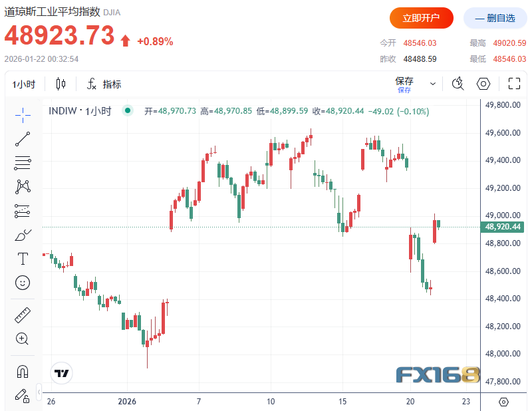The height and width of the screenshot is (411, 532).
Task: Click the zoom in tool
Action: point(23,339)
